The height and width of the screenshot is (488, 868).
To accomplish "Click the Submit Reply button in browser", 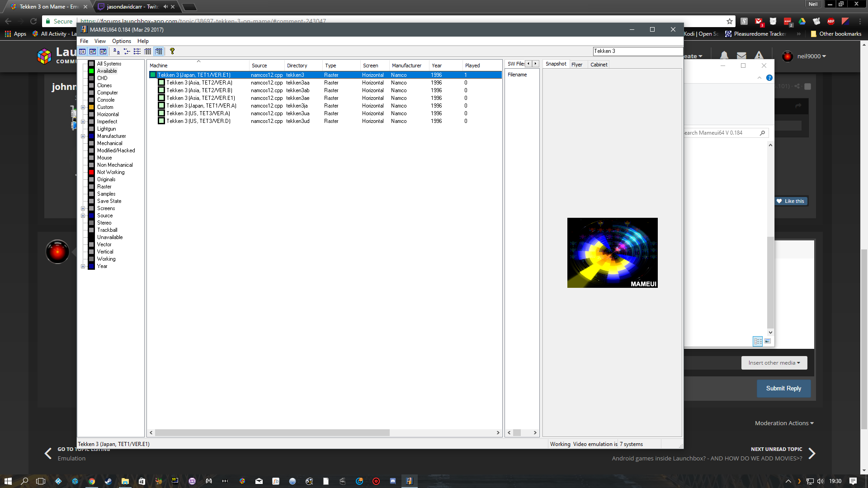I will 783,389.
